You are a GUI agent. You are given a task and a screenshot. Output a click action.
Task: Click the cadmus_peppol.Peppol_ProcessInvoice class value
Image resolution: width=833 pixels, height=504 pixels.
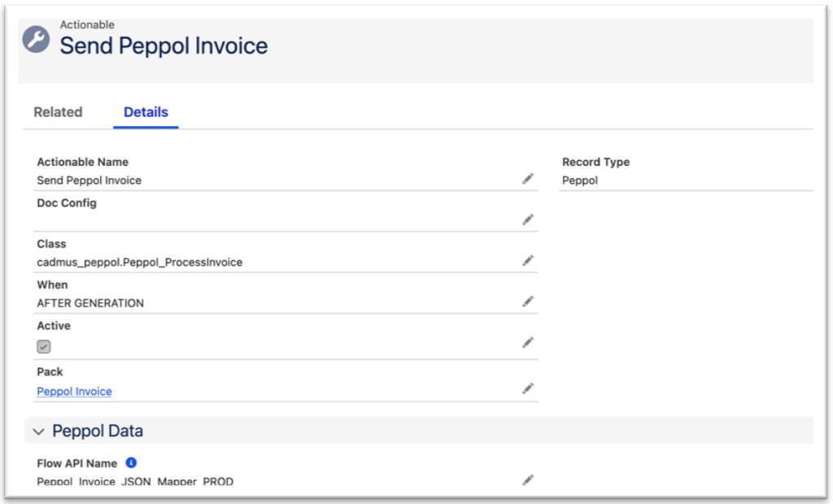[139, 263]
